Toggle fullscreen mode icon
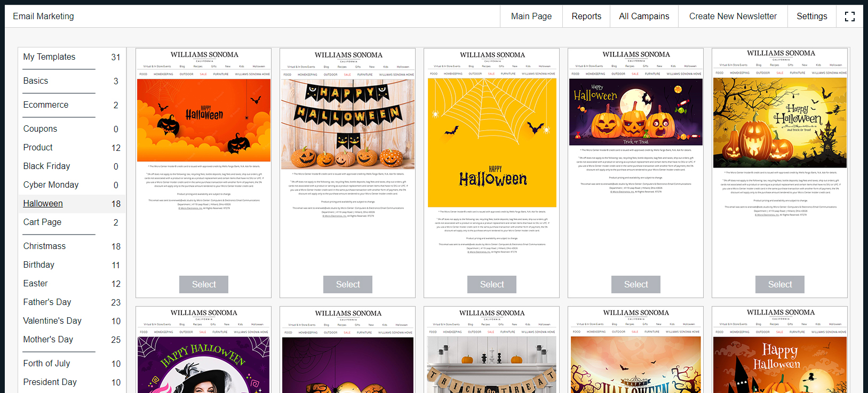Screen dimensions: 868x393 point(850,17)
